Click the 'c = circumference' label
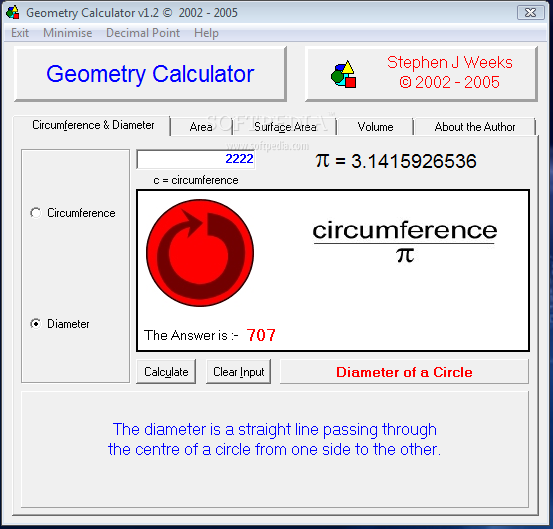The width and height of the screenshot is (553, 529). pos(196,180)
